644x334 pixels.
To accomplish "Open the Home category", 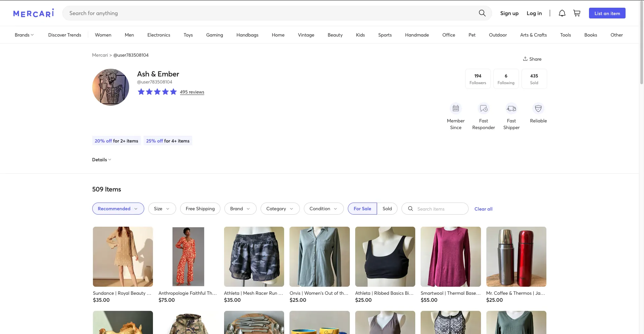I will [278, 35].
